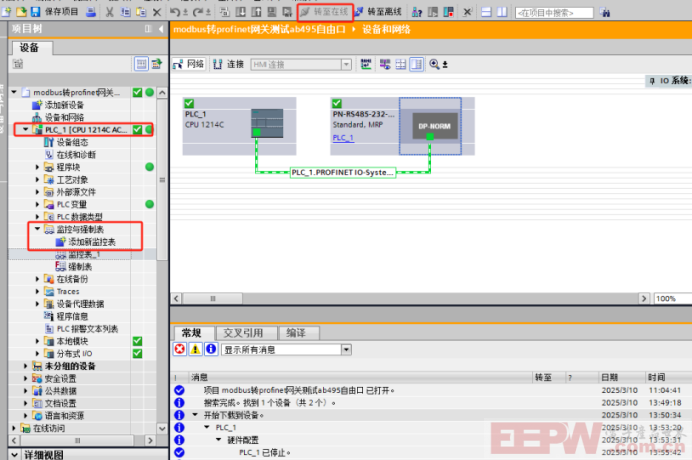
Task: Click the search binoculars icon
Action: 605,13
